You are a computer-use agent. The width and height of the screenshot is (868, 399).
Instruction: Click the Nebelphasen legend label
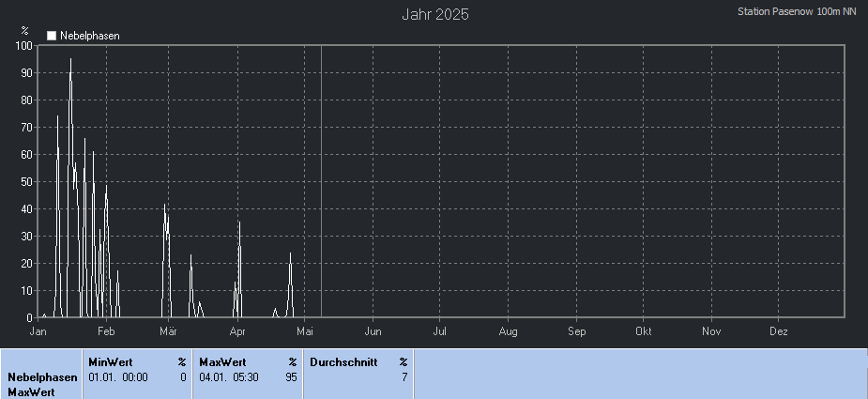(x=90, y=36)
